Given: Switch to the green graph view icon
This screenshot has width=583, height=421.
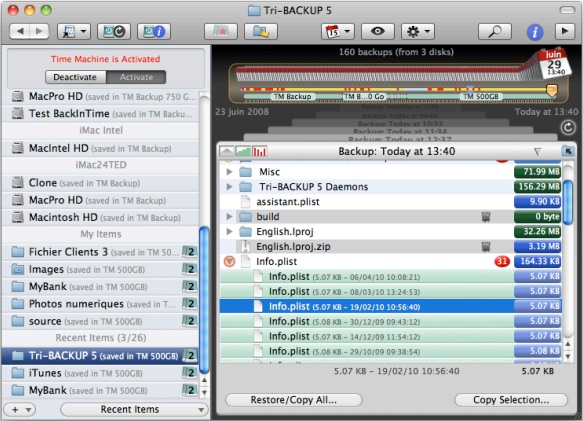Looking at the screenshot, I should point(243,151).
